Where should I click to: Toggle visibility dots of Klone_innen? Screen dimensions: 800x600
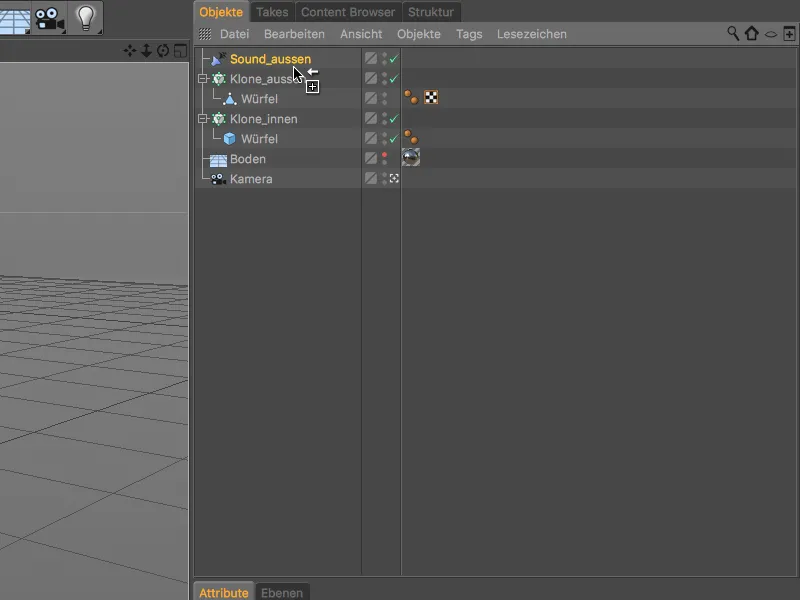tap(385, 119)
